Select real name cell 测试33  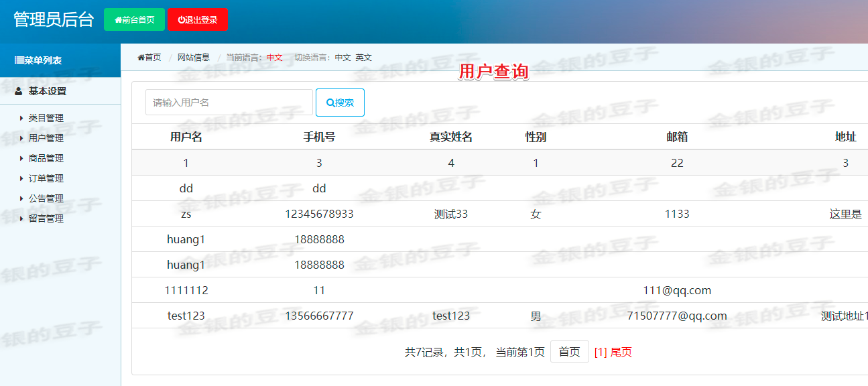tap(451, 214)
